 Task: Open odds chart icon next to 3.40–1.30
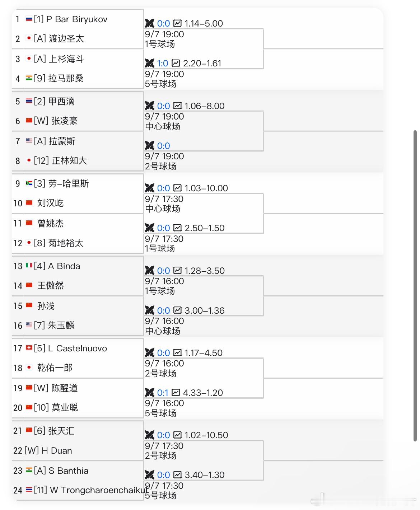(177, 475)
